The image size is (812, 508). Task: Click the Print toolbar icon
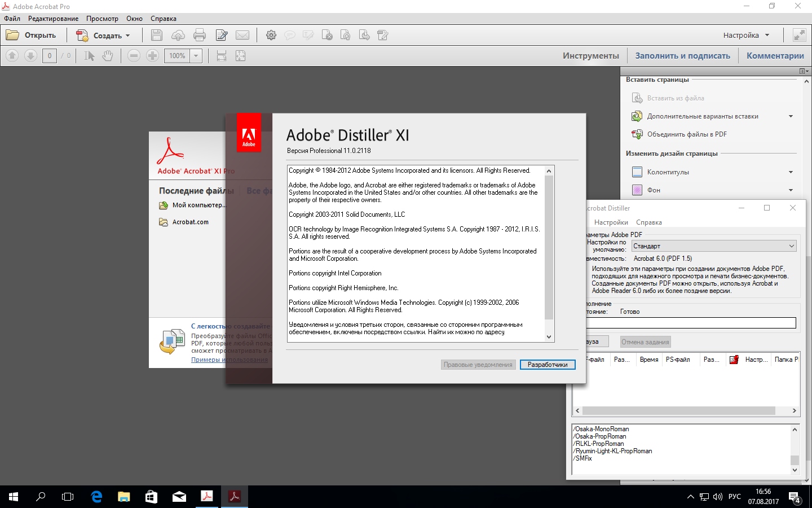point(200,35)
